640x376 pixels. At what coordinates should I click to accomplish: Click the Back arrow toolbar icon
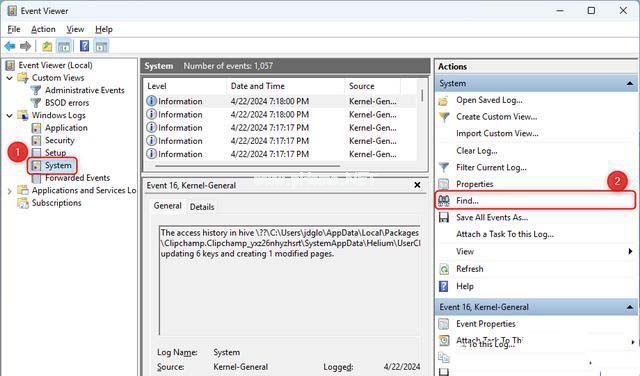[10, 47]
